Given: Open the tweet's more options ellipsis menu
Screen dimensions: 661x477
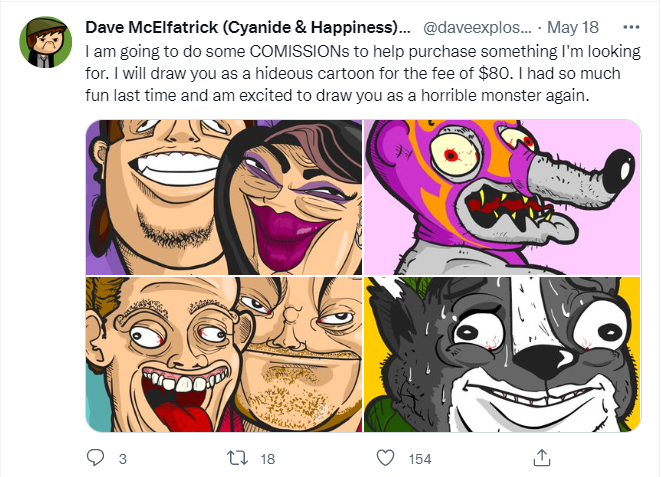Looking at the screenshot, I should [x=632, y=27].
